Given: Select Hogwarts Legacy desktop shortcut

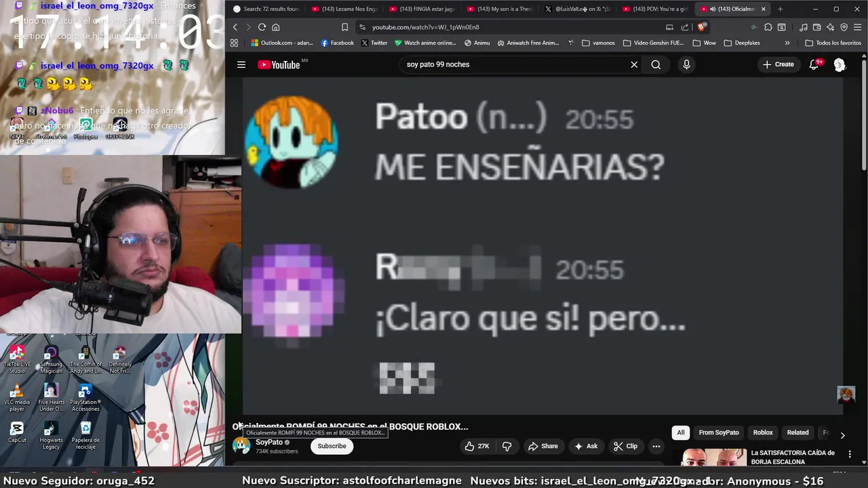Looking at the screenshot, I should pos(51,436).
